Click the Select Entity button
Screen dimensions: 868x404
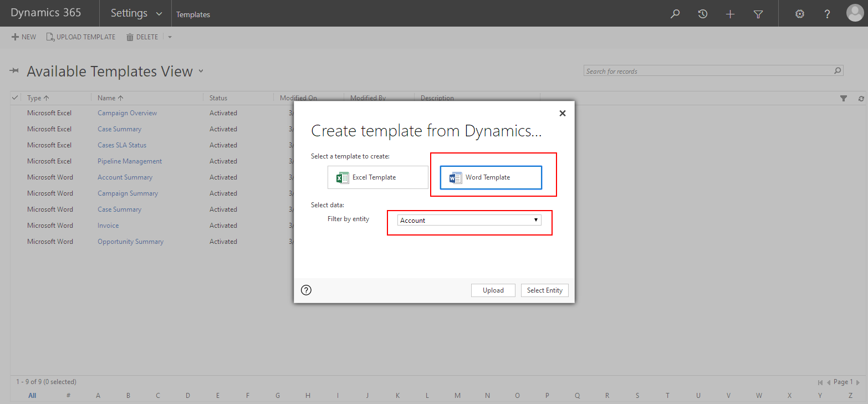click(544, 290)
